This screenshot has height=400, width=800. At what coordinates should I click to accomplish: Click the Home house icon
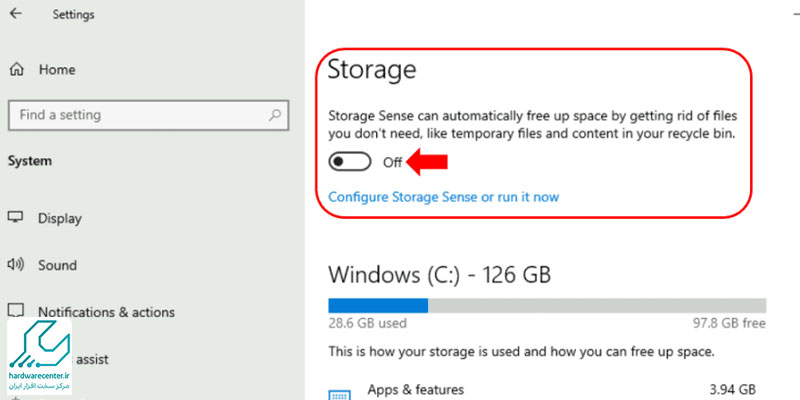click(16, 69)
